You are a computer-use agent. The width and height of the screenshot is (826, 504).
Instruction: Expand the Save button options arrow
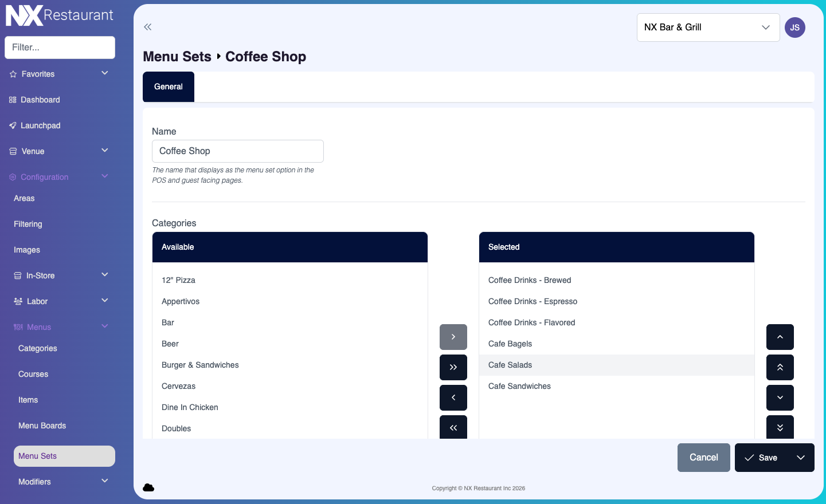pyautogui.click(x=801, y=458)
